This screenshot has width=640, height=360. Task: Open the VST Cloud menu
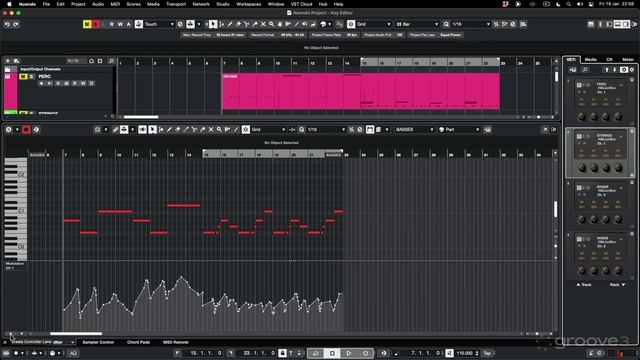tap(301, 4)
